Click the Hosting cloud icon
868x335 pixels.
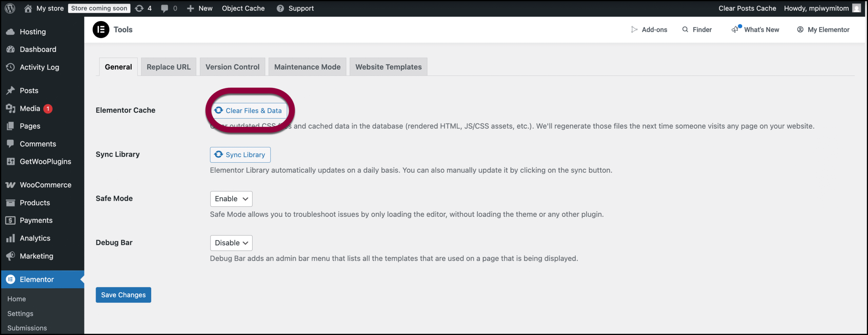pos(11,32)
